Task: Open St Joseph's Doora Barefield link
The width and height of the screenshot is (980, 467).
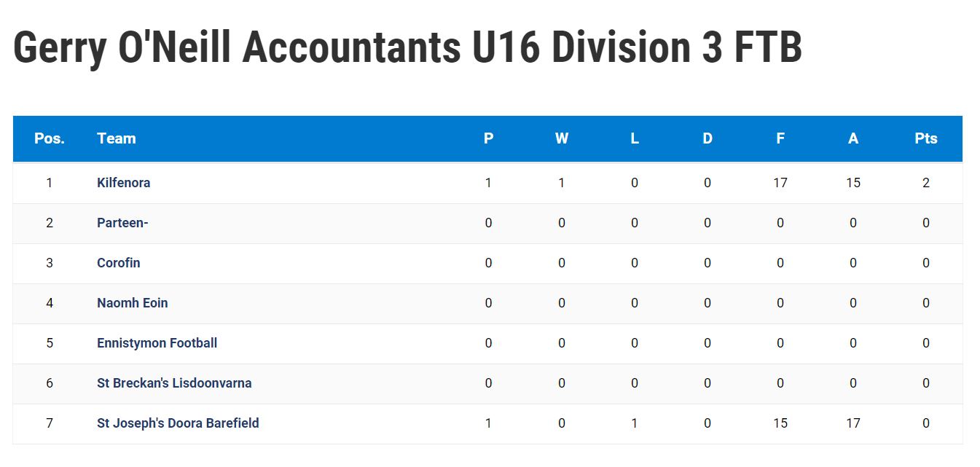Action: tap(178, 423)
